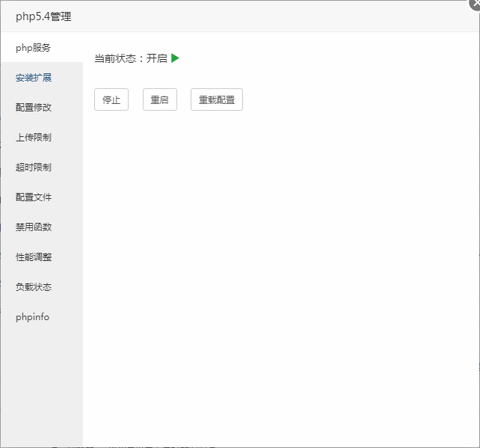Click the 重载配置 button
Screen dimensions: 480x448
click(216, 100)
